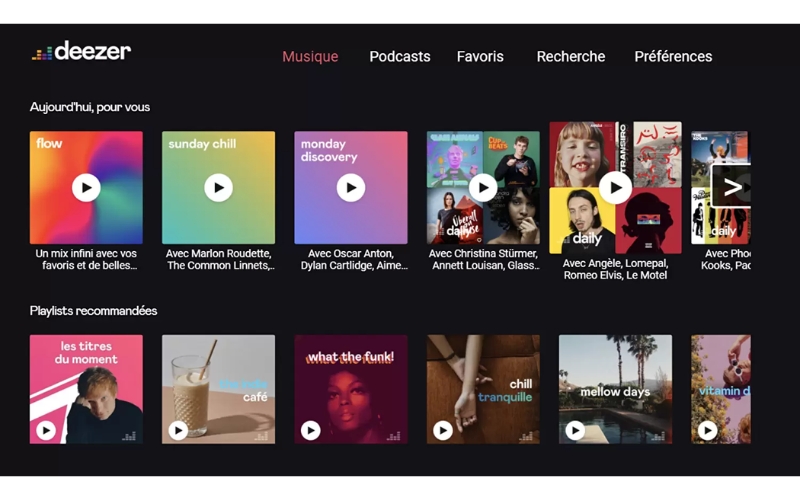Image resolution: width=800 pixels, height=500 pixels.
Task: Open the flow cover artwork
Action: [x=86, y=188]
